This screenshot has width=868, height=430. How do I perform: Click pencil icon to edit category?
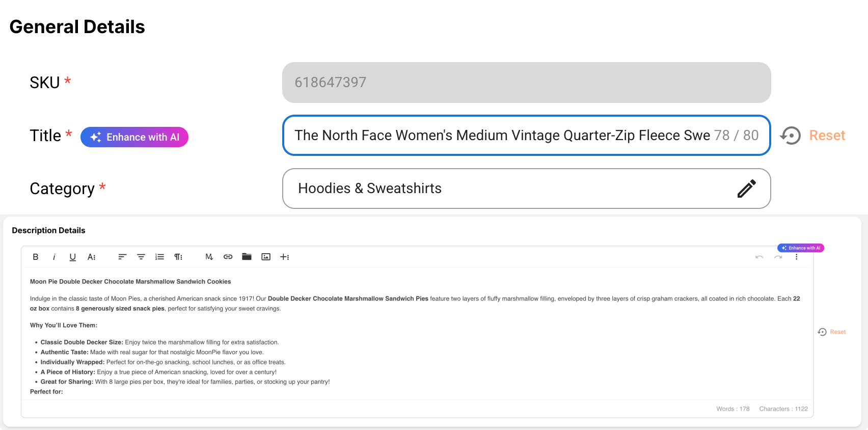point(747,189)
